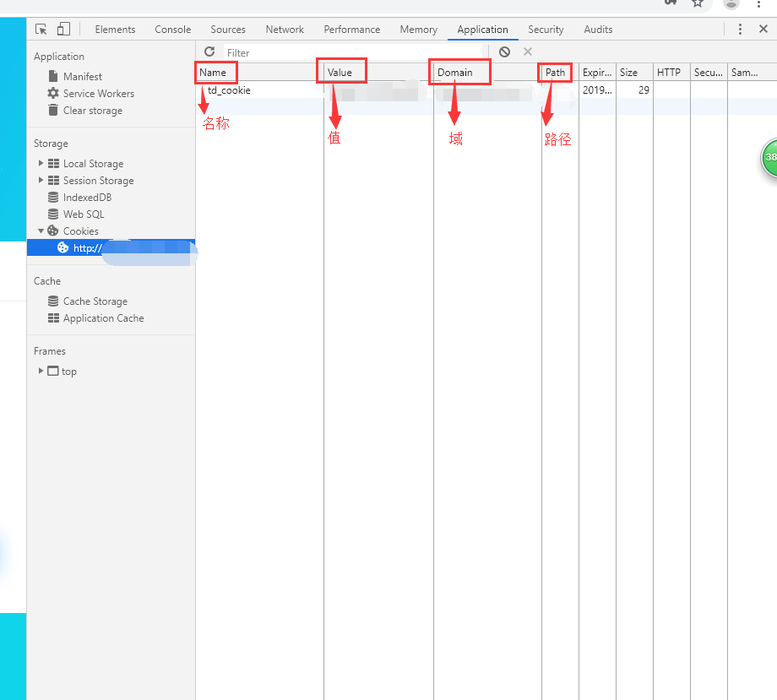Open the Manifest item
The height and width of the screenshot is (700, 777).
[82, 76]
